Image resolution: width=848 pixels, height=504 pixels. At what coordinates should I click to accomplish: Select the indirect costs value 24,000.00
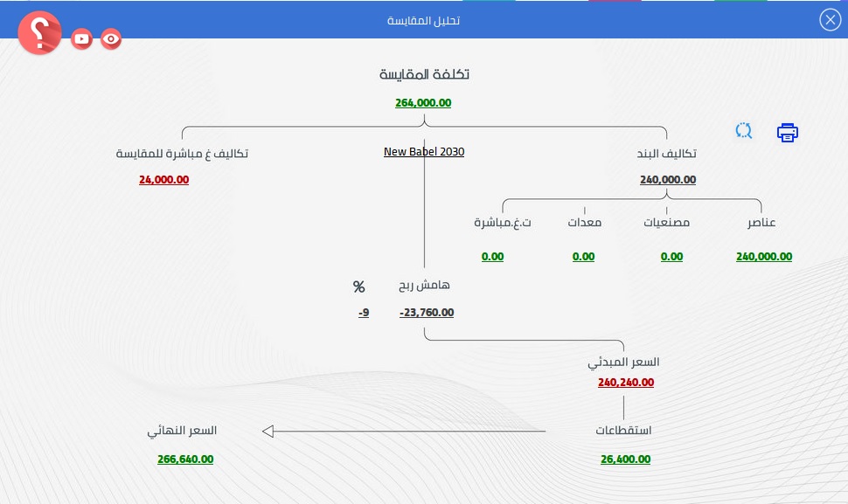click(163, 180)
